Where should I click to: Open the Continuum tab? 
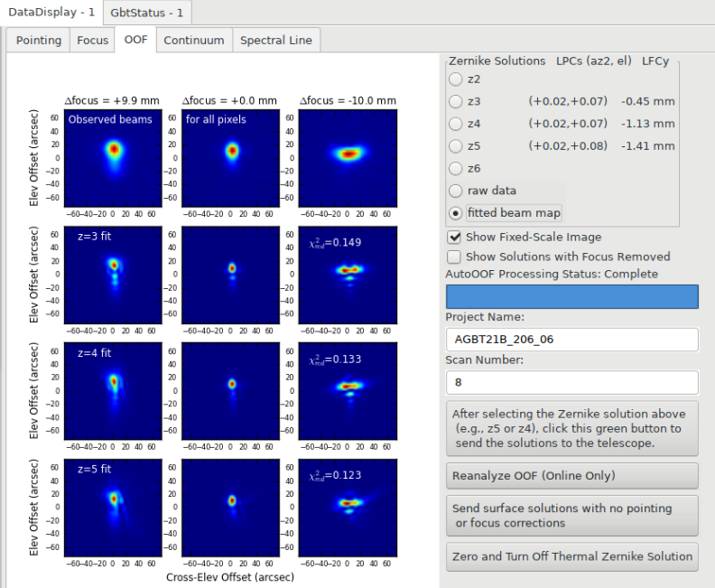(194, 40)
